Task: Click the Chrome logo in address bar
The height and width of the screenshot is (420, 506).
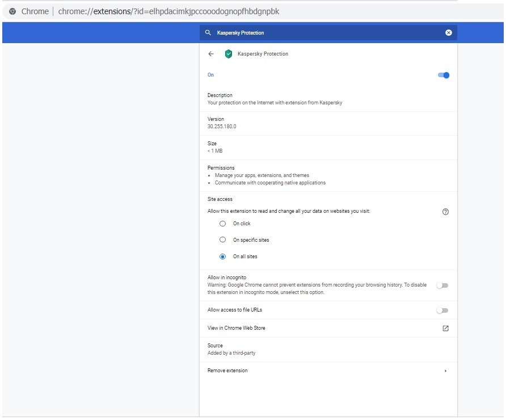Action: (x=12, y=11)
